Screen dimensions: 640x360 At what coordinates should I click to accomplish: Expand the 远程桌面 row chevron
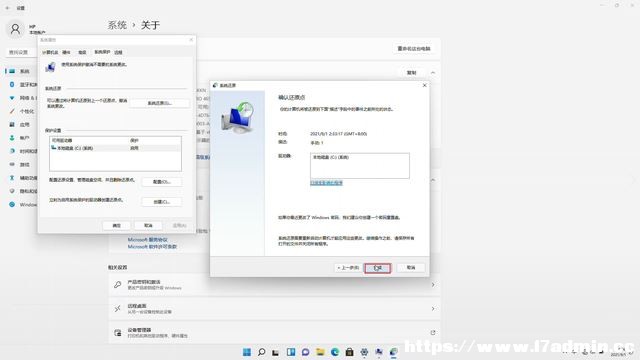point(433,309)
